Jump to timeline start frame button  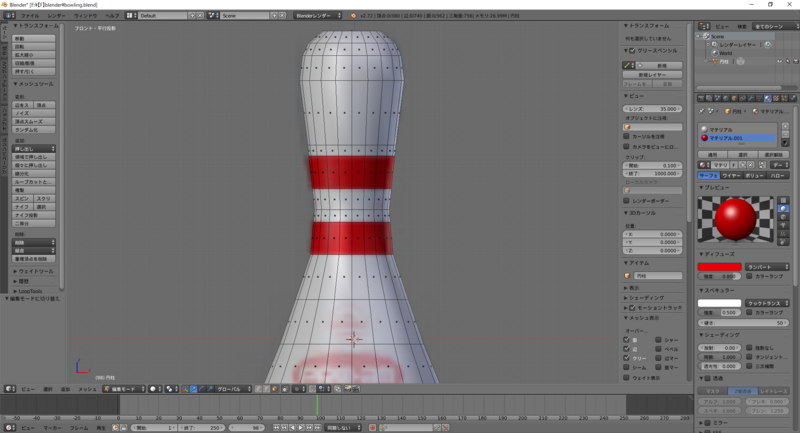(x=276, y=427)
